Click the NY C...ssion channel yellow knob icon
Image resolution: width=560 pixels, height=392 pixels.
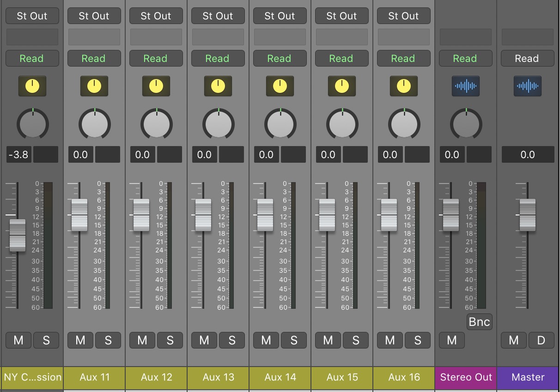pos(32,86)
